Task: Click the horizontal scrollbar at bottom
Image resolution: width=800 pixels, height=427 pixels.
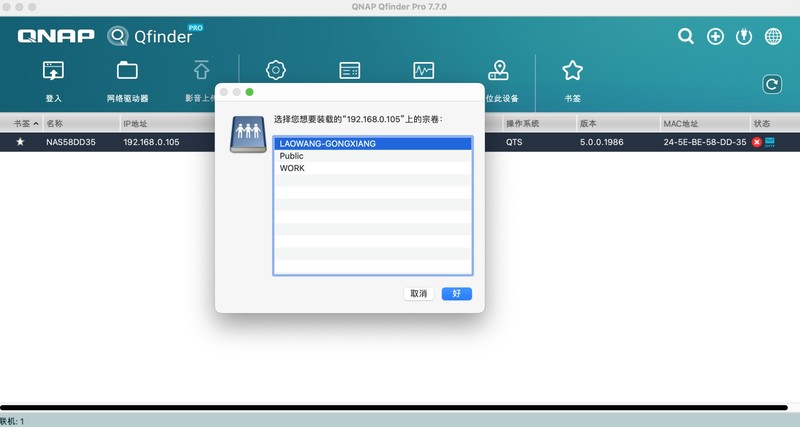Action: pos(394,408)
